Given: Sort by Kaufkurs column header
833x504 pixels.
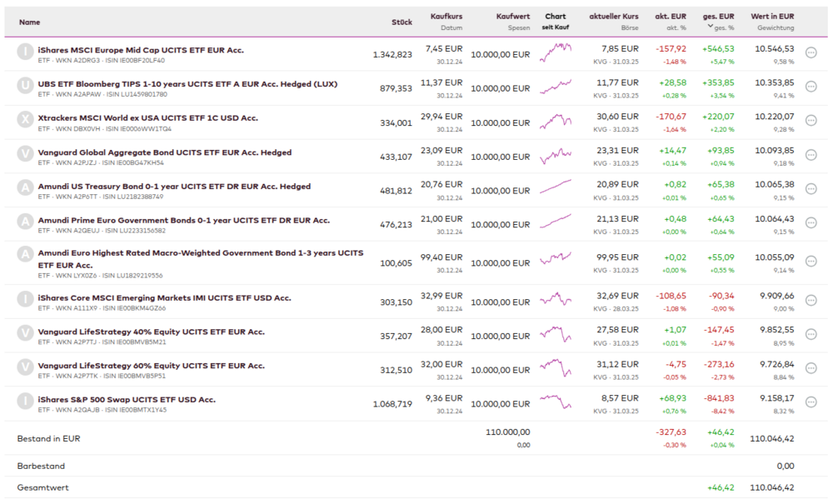Looking at the screenshot, I should coord(446,16).
